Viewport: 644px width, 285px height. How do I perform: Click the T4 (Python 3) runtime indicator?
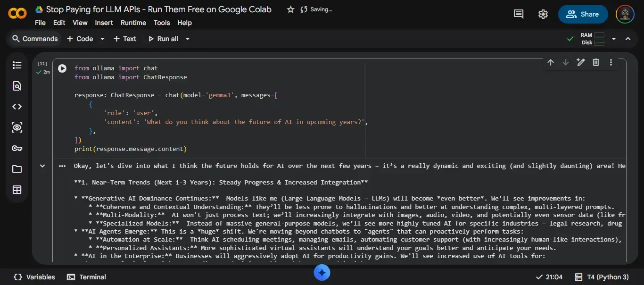pos(602,277)
